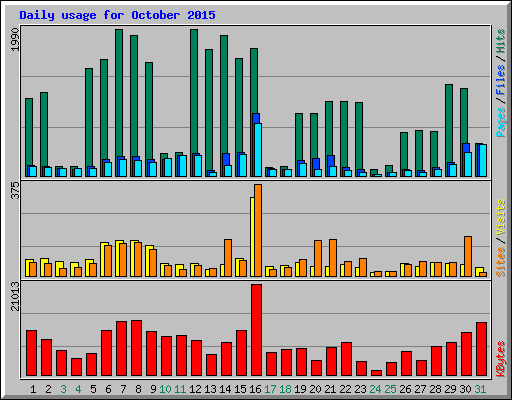The image size is (512, 400).
Task: Click the 'Daily usage for October 2015' title
Action: [x=117, y=15]
